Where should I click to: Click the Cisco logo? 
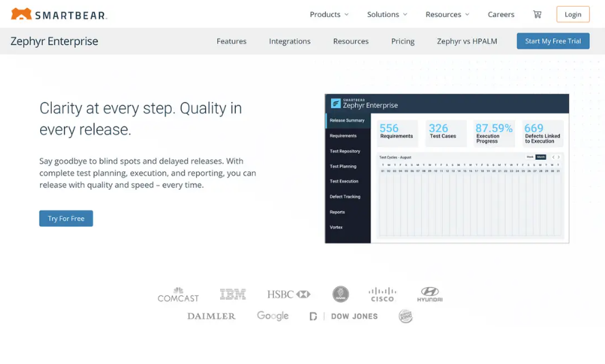[x=382, y=295]
